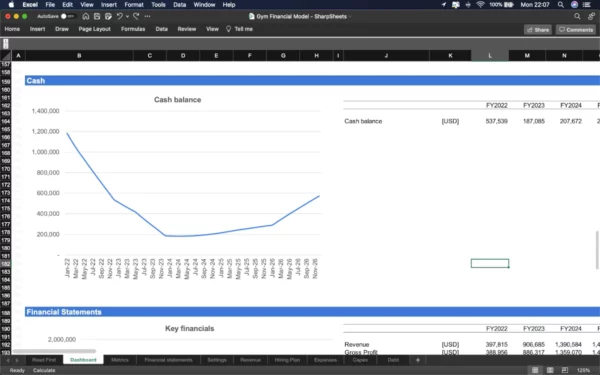Add a new sheet with plus button
The width and height of the screenshot is (600, 375).
418,360
